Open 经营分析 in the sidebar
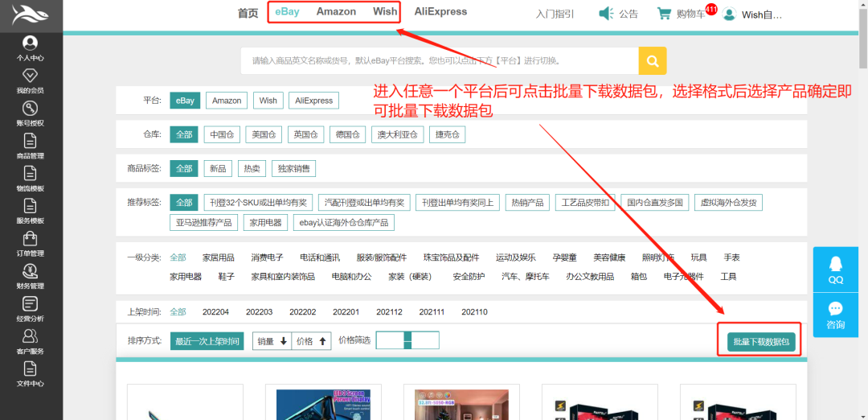Screen dimensions: 868x420 31,309
